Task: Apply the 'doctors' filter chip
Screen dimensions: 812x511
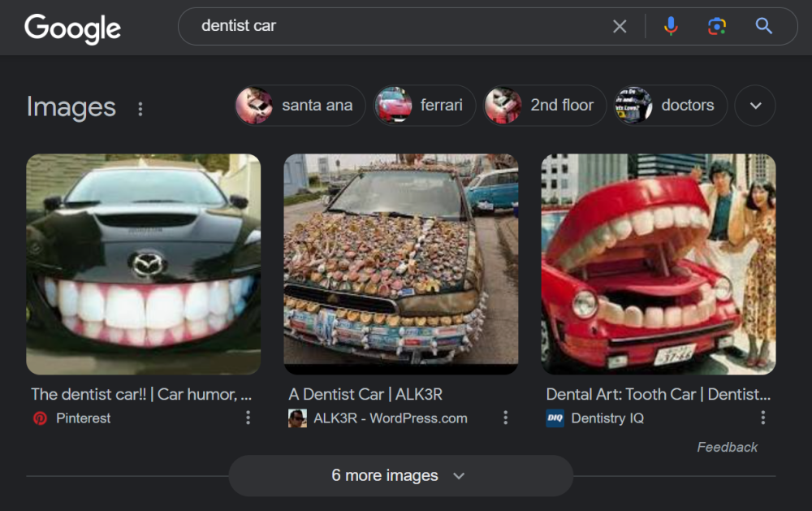Action: coord(671,106)
